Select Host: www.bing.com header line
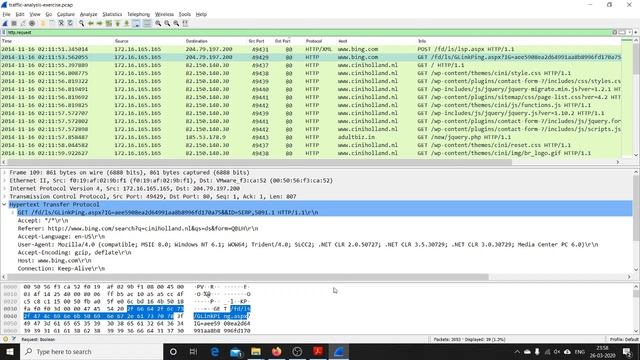The height and width of the screenshot is (360, 640). pos(54,260)
